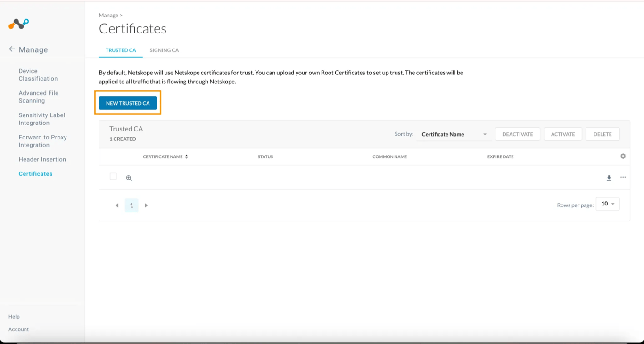
Task: Download the certificate using the download icon
Action: [609, 178]
